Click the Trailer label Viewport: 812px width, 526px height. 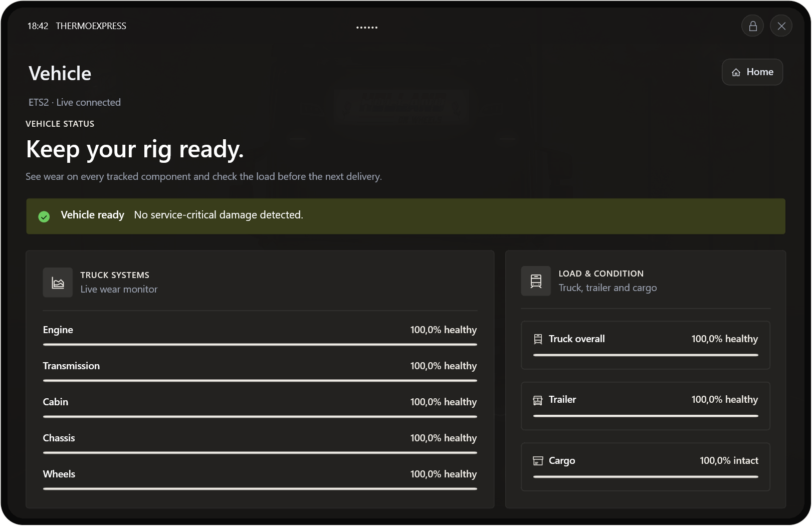[x=562, y=400]
